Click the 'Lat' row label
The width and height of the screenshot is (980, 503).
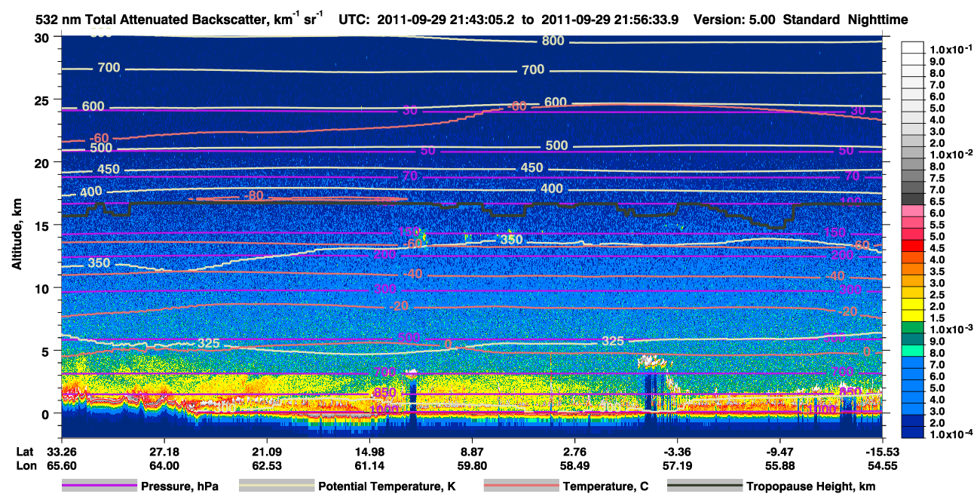coord(25,452)
